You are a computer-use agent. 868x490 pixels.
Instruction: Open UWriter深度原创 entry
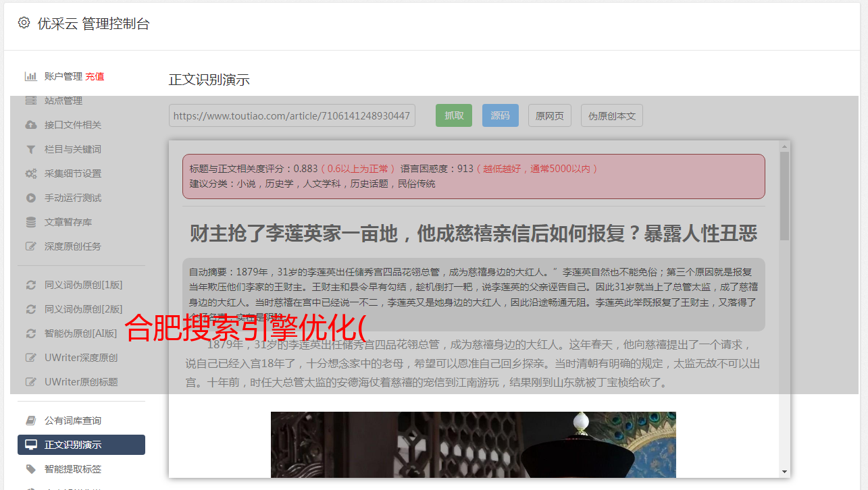(x=81, y=358)
